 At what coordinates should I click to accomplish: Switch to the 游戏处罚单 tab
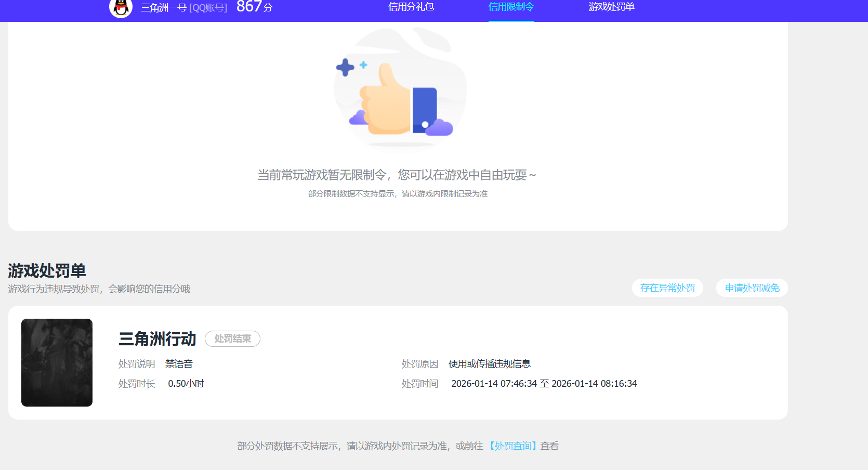click(611, 7)
